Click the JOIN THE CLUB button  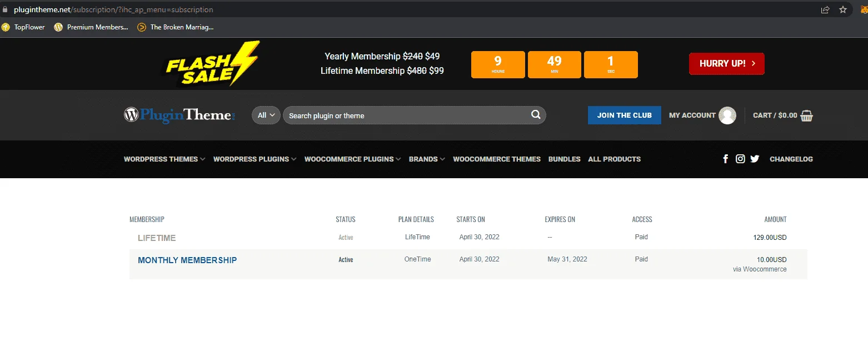pos(625,115)
